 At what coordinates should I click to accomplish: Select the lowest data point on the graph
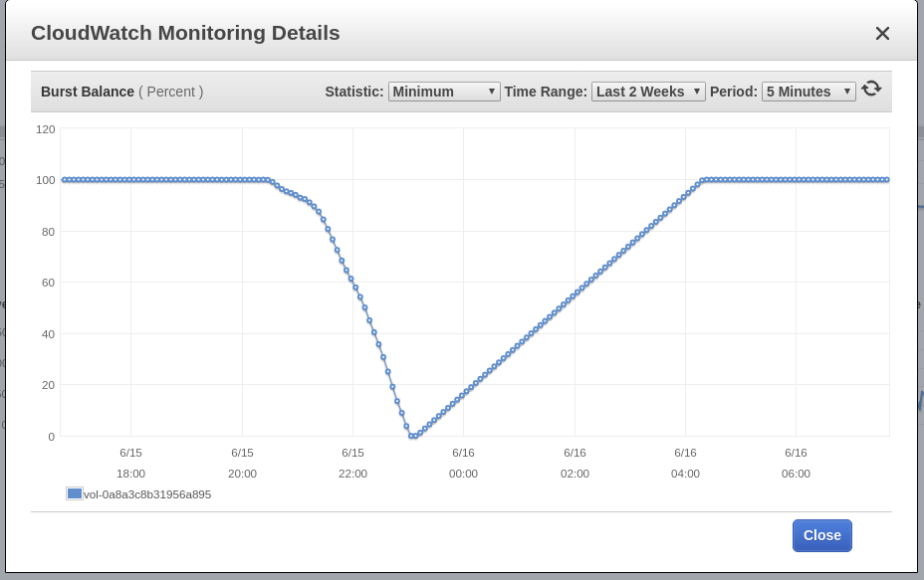coord(414,435)
